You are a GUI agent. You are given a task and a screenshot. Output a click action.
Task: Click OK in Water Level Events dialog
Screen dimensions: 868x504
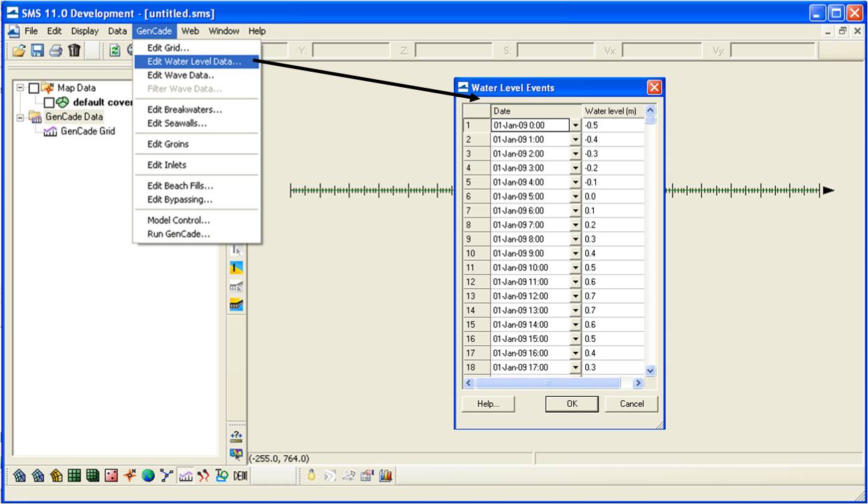[x=572, y=403]
